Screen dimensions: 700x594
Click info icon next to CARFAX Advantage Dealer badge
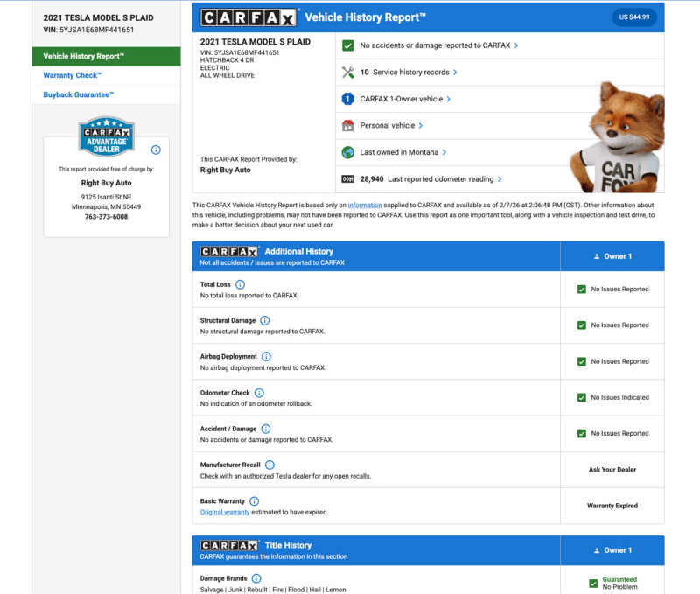(x=156, y=150)
